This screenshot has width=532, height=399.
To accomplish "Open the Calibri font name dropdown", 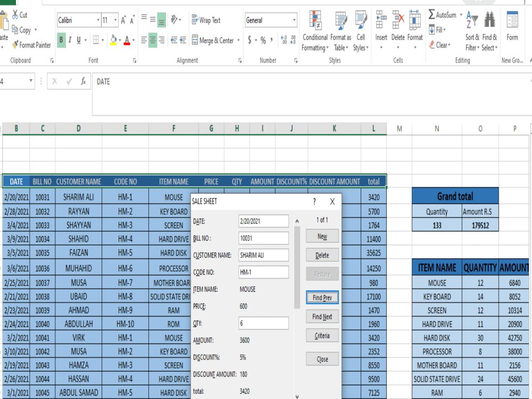I will tap(98, 20).
